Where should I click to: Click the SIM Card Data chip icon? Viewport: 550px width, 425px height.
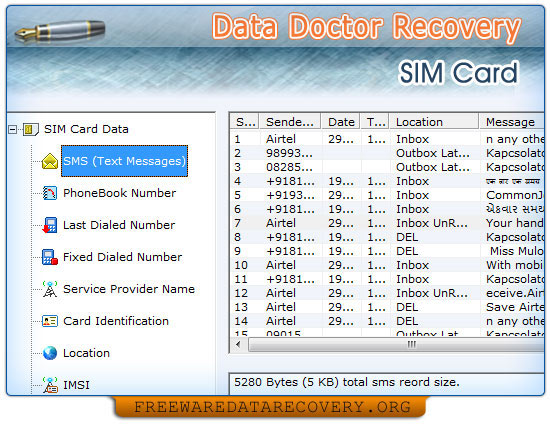(31, 129)
